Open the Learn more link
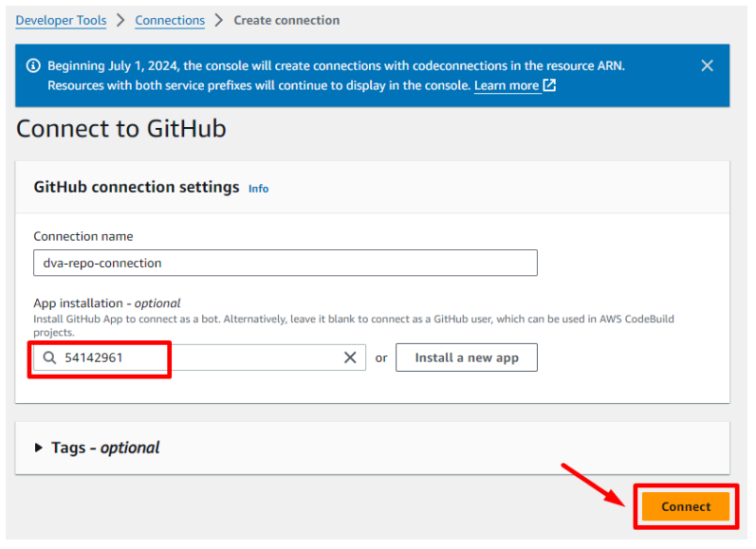 [507, 85]
